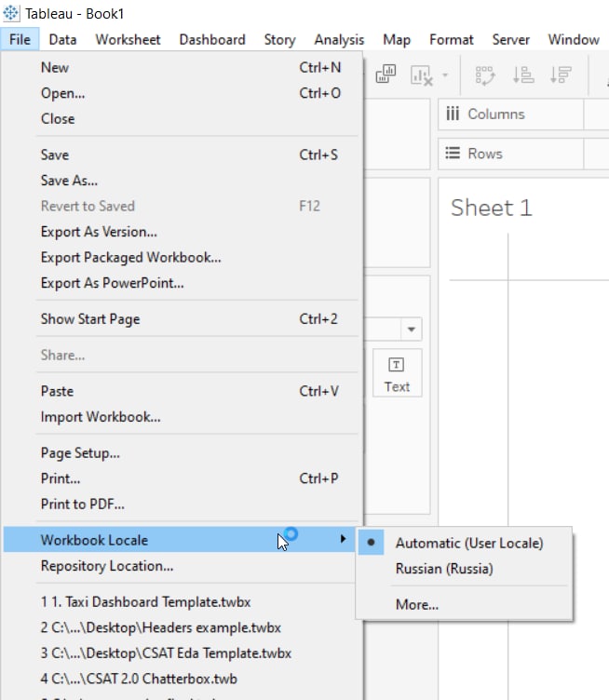
Task: Open the Map menu
Action: pyautogui.click(x=397, y=40)
